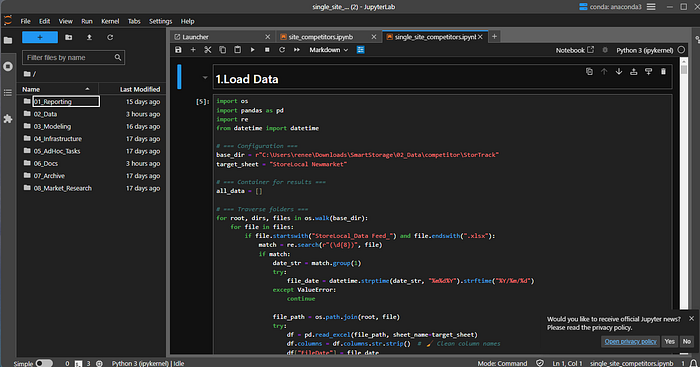Viewport: 700px width, 367px height.
Task: Delete the 1.Load Data cell
Action: [663, 71]
